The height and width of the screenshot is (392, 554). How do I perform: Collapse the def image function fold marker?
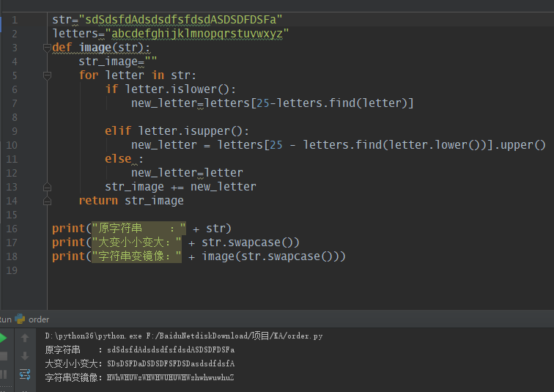pos(46,48)
